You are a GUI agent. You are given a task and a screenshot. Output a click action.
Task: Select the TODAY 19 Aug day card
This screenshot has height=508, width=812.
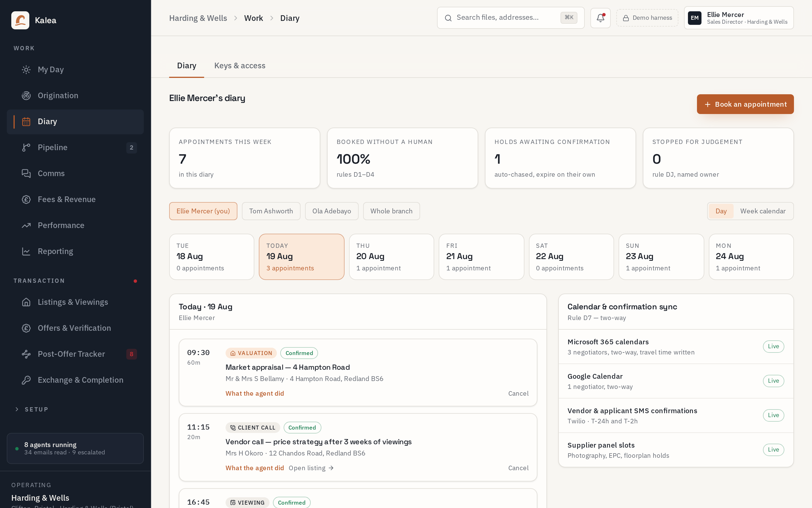(x=301, y=257)
